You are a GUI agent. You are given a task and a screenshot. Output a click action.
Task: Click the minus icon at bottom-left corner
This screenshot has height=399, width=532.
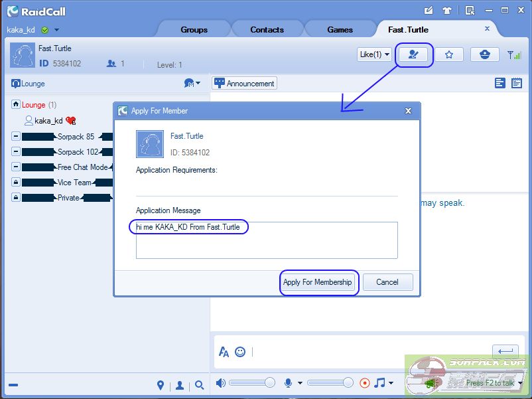[x=13, y=385]
